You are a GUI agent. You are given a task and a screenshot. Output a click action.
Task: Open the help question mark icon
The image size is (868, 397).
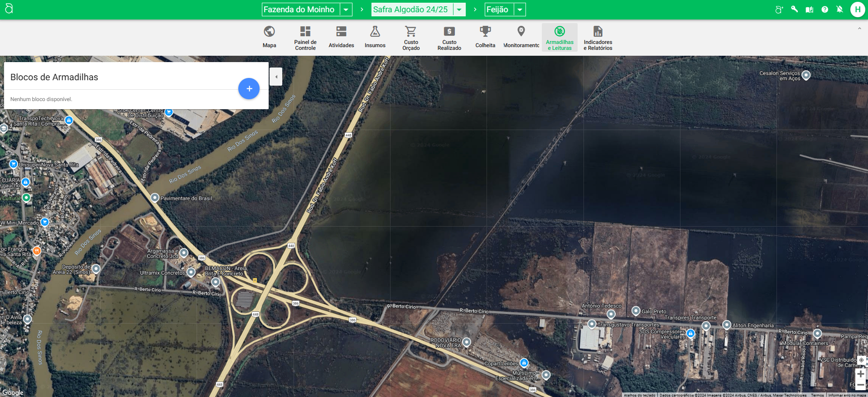(x=825, y=10)
